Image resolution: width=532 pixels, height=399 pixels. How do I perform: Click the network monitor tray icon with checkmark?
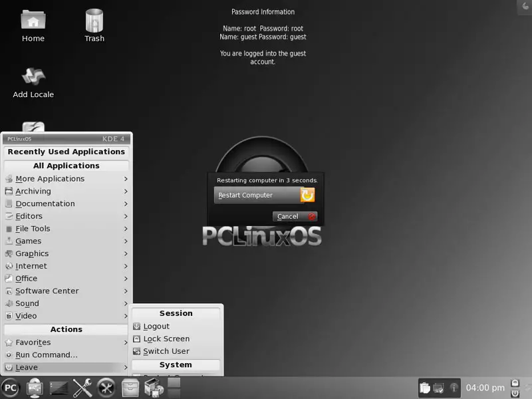click(438, 388)
